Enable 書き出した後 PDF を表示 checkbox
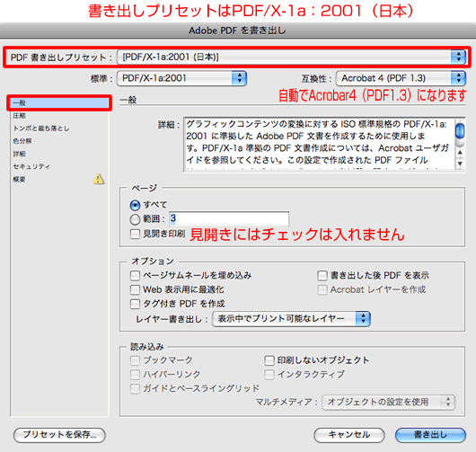This screenshot has height=452, width=476. [x=322, y=276]
